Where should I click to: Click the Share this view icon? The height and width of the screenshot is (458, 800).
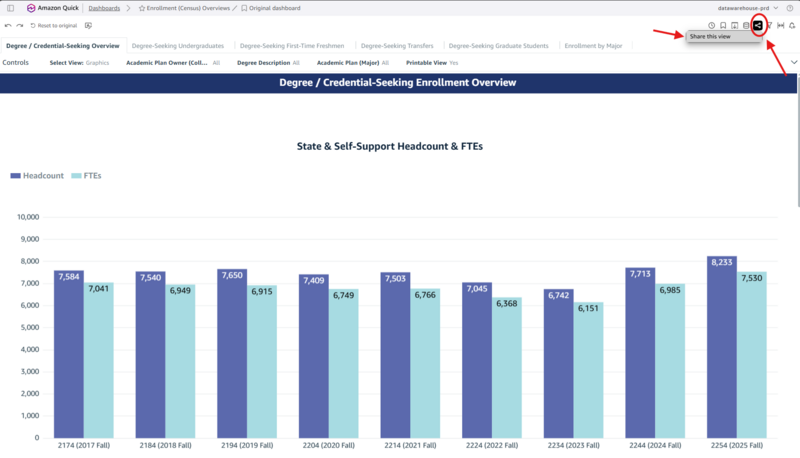click(x=758, y=26)
